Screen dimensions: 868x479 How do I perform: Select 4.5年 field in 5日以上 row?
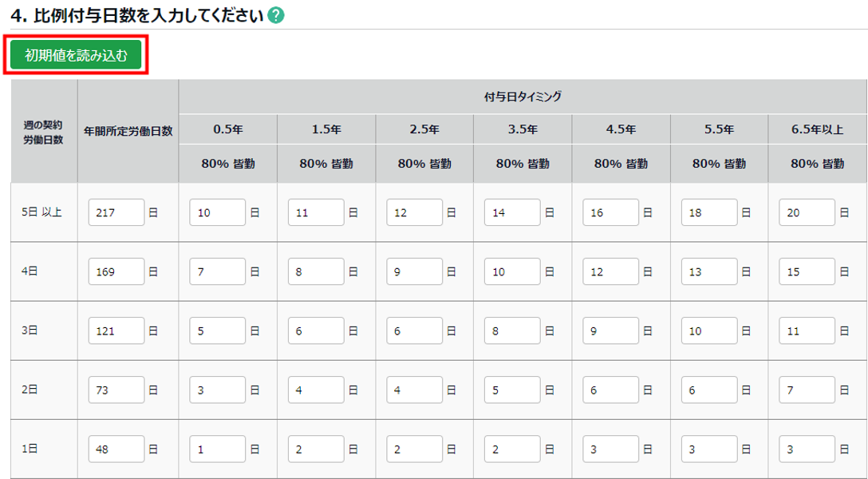tap(611, 212)
